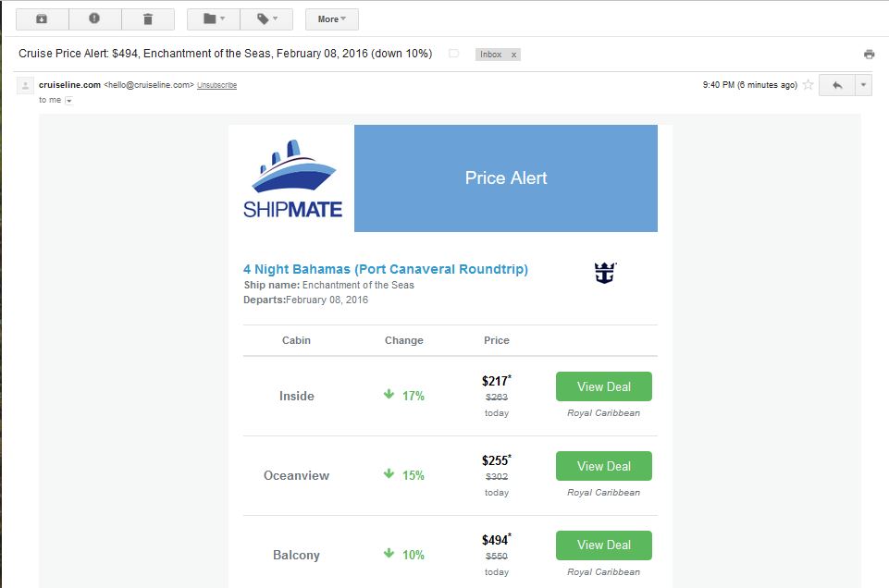Report email as spam
The image size is (889, 588).
94,19
